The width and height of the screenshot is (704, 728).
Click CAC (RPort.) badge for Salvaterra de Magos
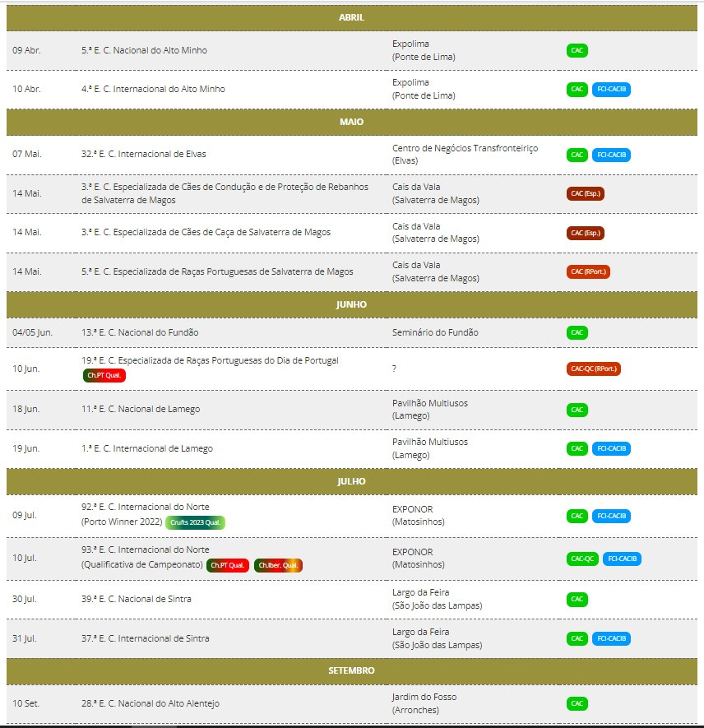(588, 271)
